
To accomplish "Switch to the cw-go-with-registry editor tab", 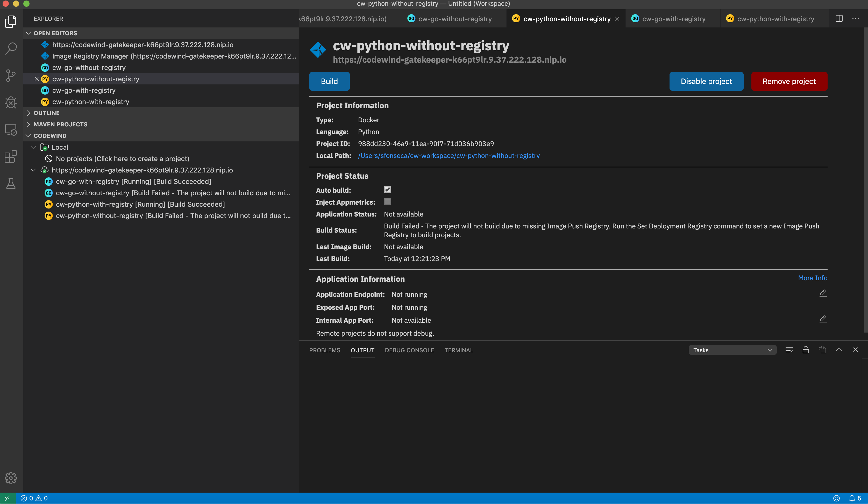I will click(671, 19).
